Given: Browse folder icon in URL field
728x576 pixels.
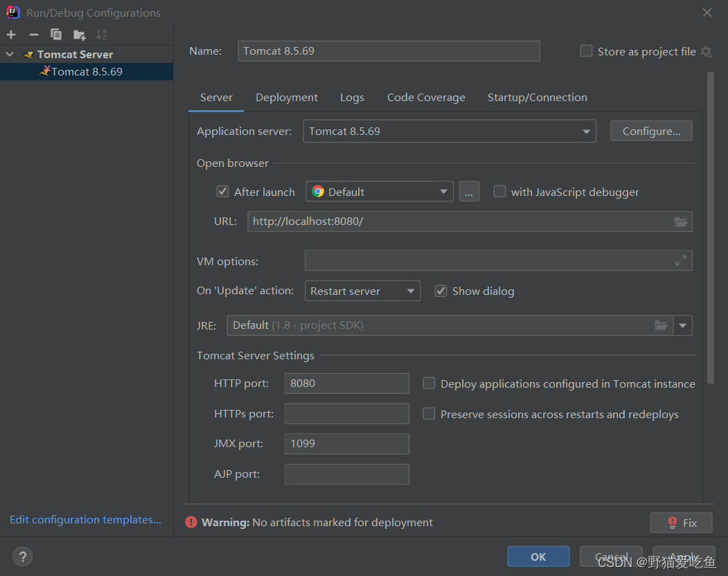Looking at the screenshot, I should tap(681, 222).
